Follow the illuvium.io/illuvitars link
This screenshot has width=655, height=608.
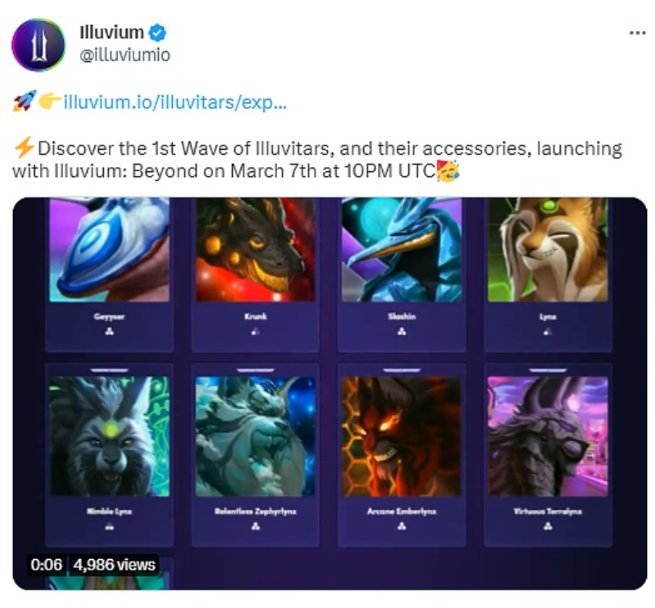[175, 102]
